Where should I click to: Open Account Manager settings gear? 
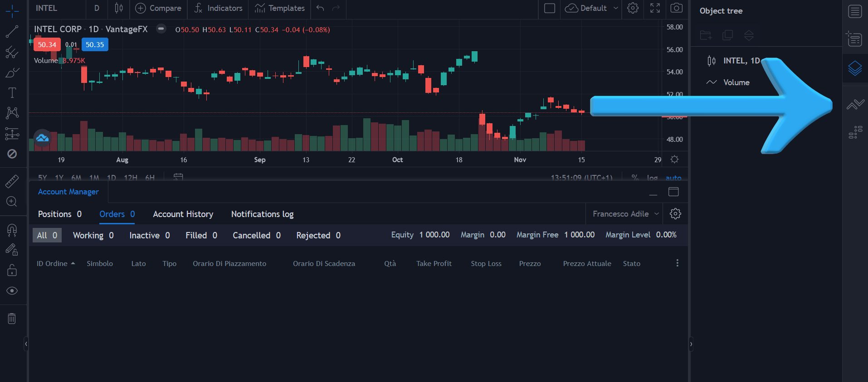coord(675,214)
